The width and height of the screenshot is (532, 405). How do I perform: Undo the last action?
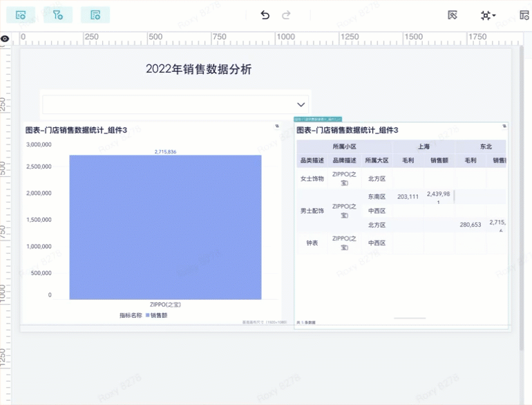pyautogui.click(x=265, y=15)
